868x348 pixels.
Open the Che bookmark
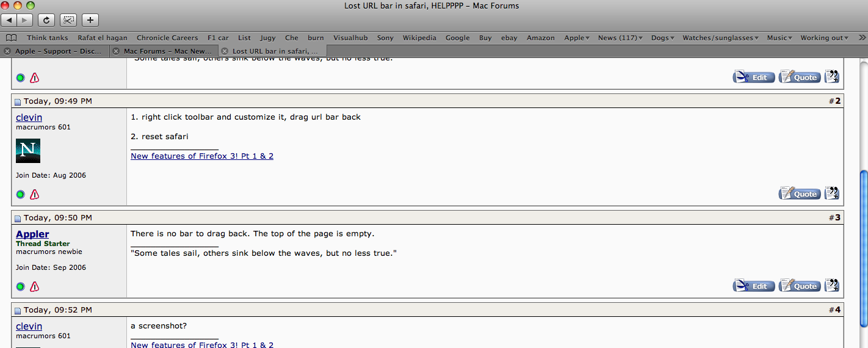pyautogui.click(x=292, y=38)
